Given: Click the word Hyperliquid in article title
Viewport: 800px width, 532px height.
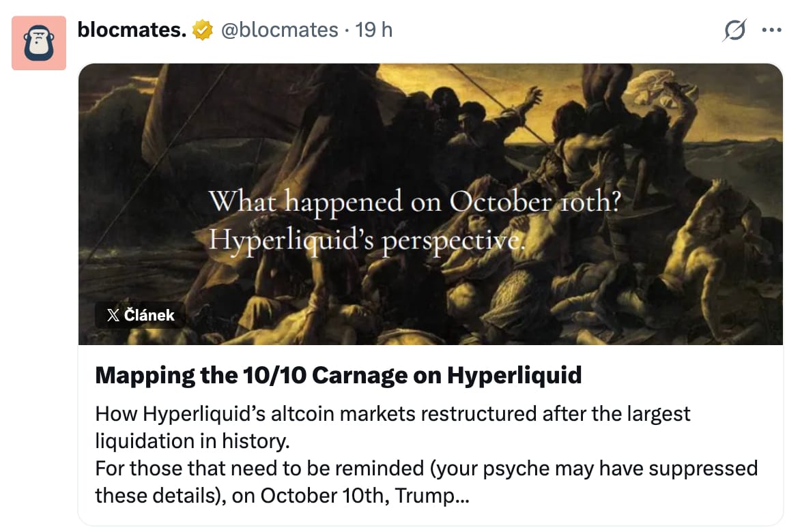Looking at the screenshot, I should 514,375.
